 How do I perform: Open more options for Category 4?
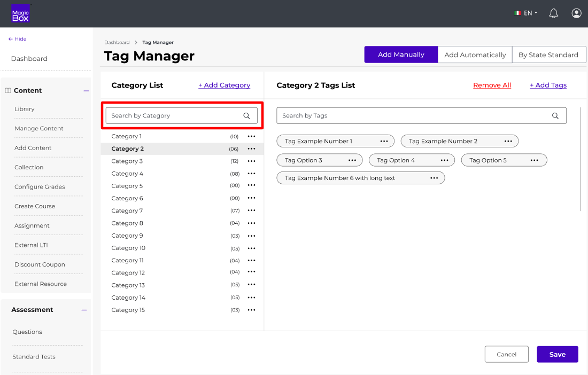point(251,174)
